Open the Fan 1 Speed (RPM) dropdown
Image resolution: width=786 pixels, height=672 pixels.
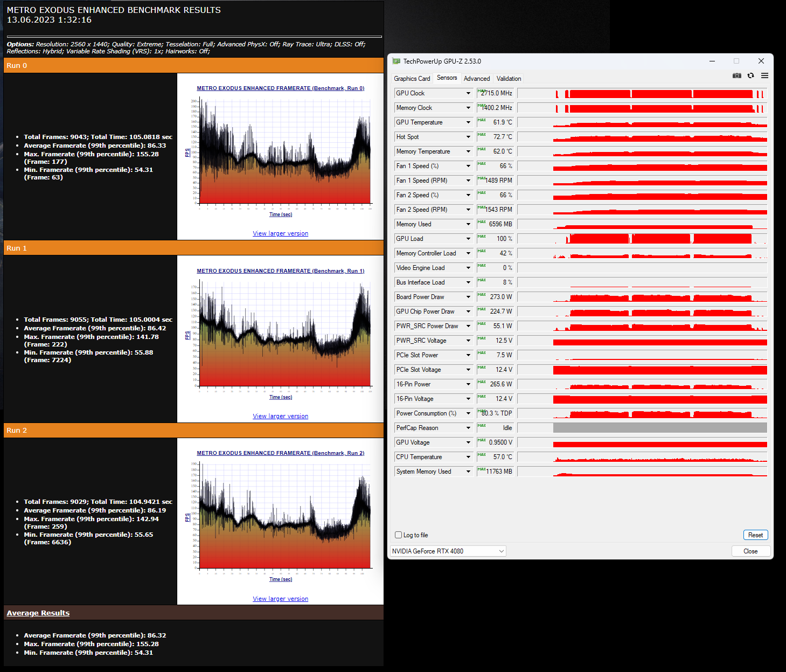[468, 181]
